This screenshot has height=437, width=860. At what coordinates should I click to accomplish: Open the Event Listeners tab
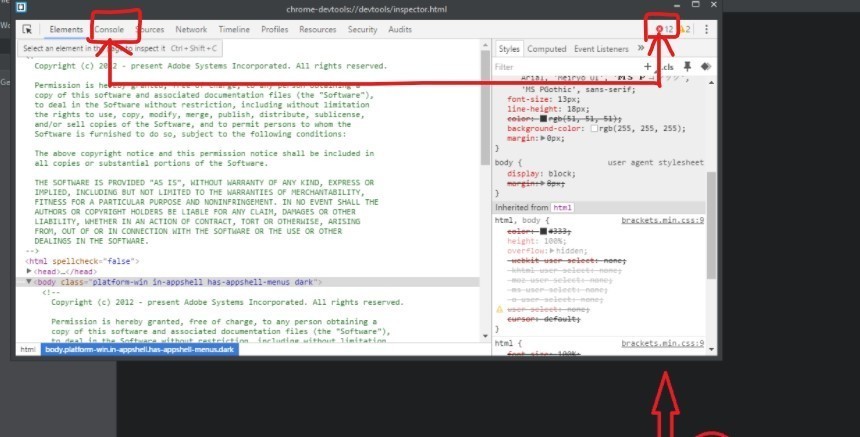tap(601, 48)
